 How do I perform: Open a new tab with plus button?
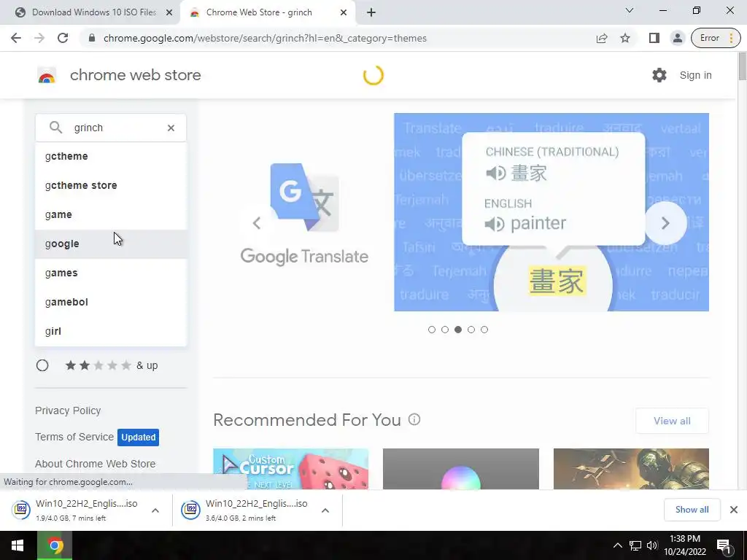point(371,12)
